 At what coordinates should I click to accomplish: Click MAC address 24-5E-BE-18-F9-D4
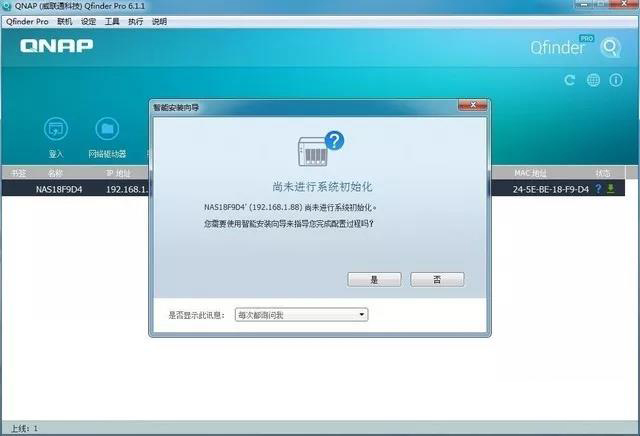tap(551, 189)
